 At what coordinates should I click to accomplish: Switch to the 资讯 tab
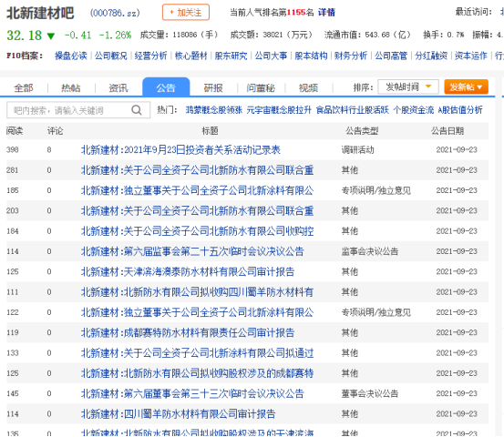(118, 87)
